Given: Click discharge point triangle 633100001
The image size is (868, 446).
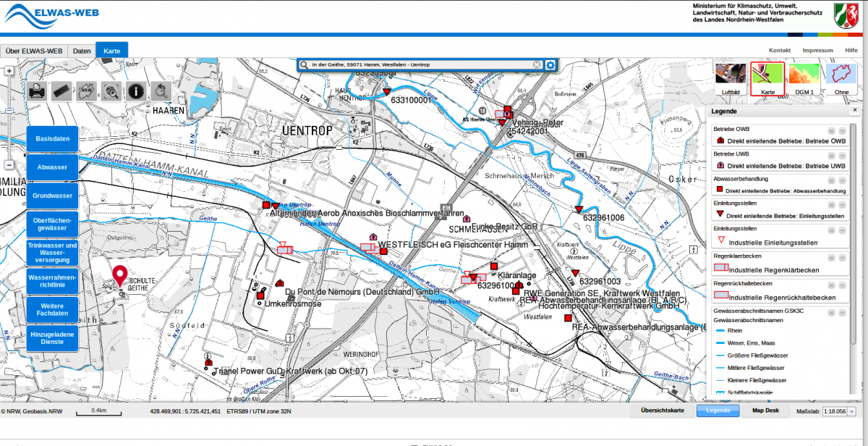Looking at the screenshot, I should click(x=387, y=92).
